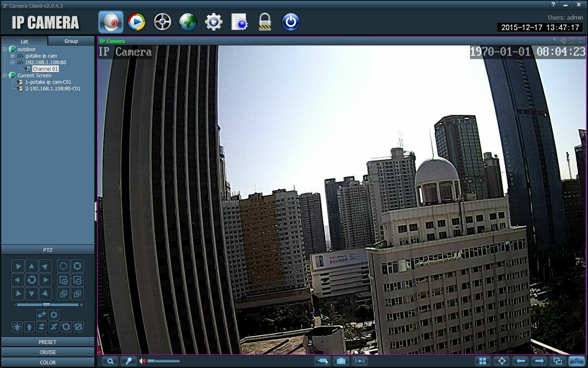Go to next screen with right arrow
Image resolution: width=588 pixels, height=368 pixels.
(539, 361)
